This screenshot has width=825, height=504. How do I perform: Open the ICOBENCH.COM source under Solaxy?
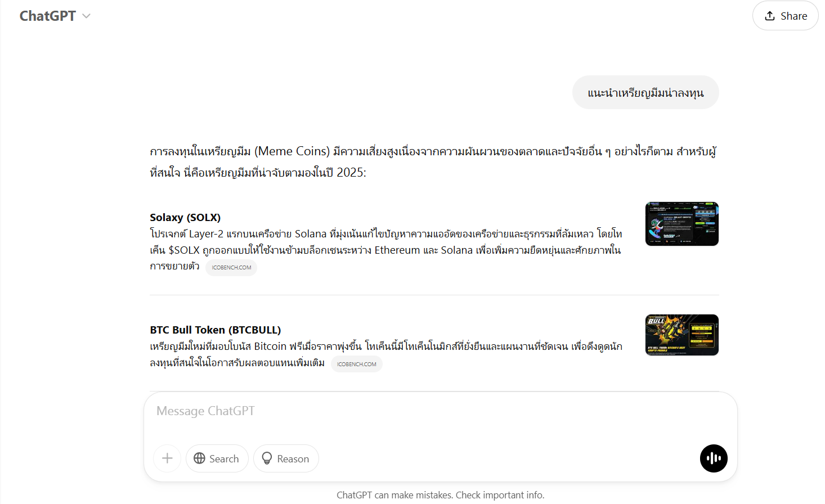tap(231, 268)
